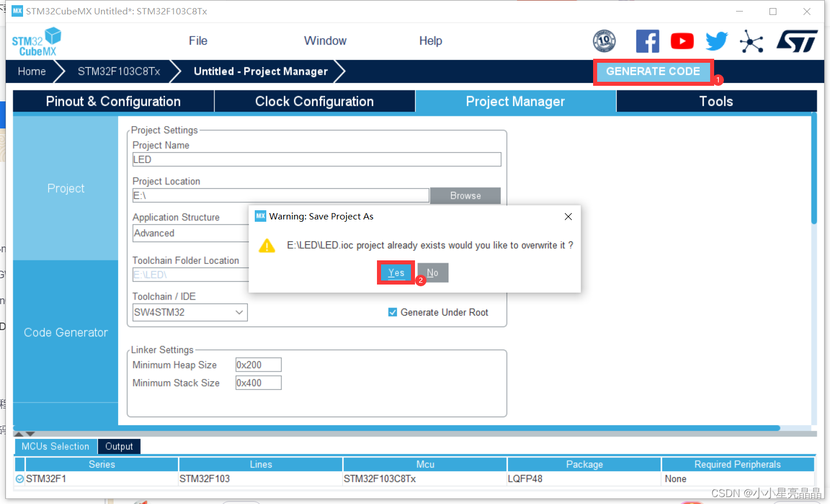830x504 pixels.
Task: Maximize the STM32CubeMX window
Action: (x=773, y=12)
